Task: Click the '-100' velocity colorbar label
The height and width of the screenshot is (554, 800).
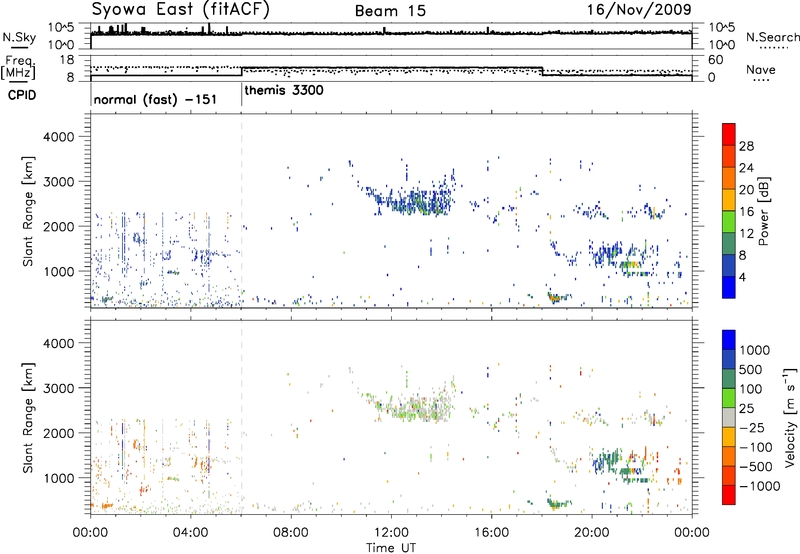Action: click(756, 447)
